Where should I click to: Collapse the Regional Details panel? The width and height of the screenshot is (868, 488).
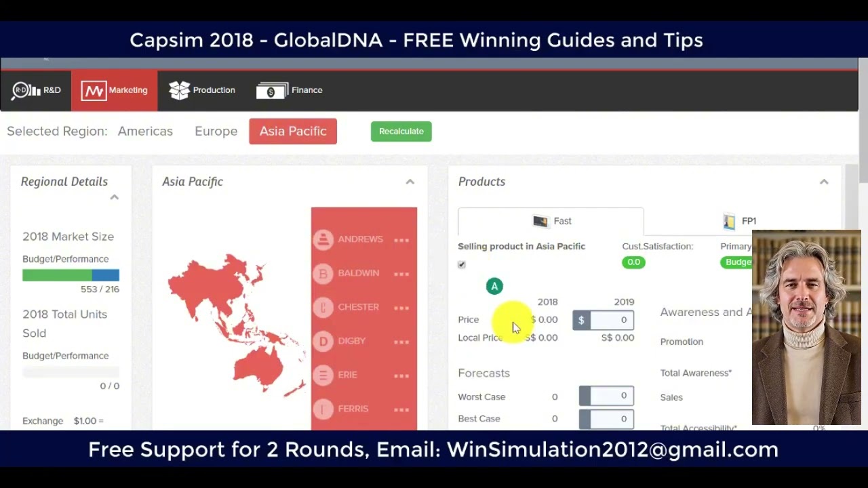point(115,197)
